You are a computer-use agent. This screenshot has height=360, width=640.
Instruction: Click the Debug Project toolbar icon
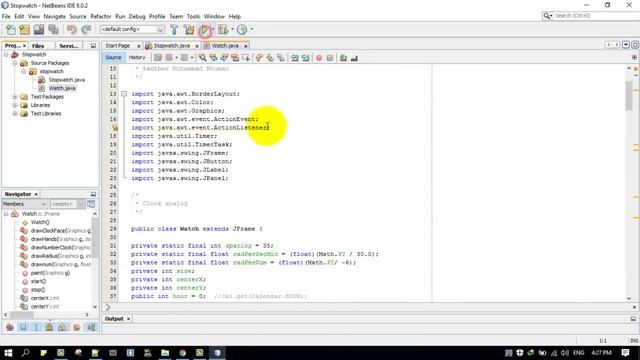point(223,29)
